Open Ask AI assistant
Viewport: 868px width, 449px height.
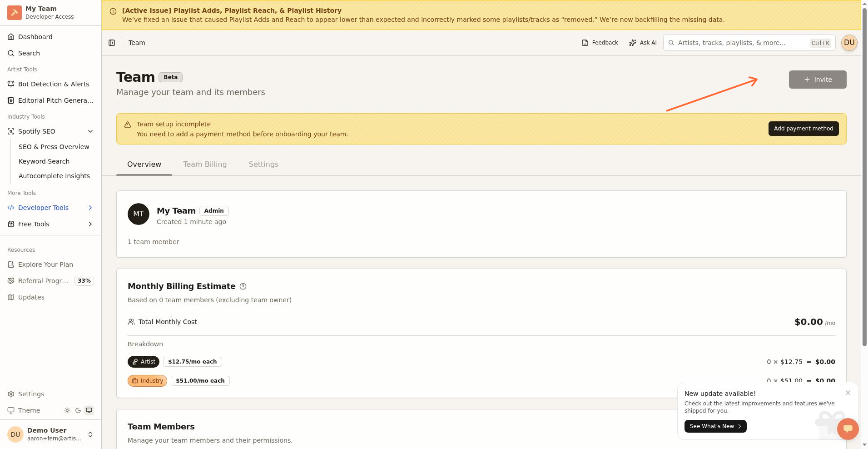pyautogui.click(x=643, y=43)
